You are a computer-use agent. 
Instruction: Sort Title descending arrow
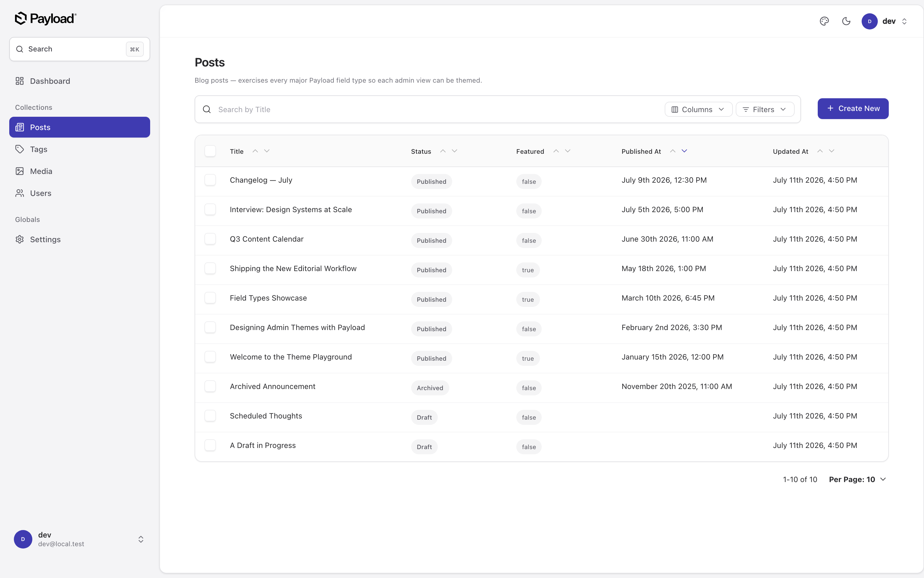point(267,151)
